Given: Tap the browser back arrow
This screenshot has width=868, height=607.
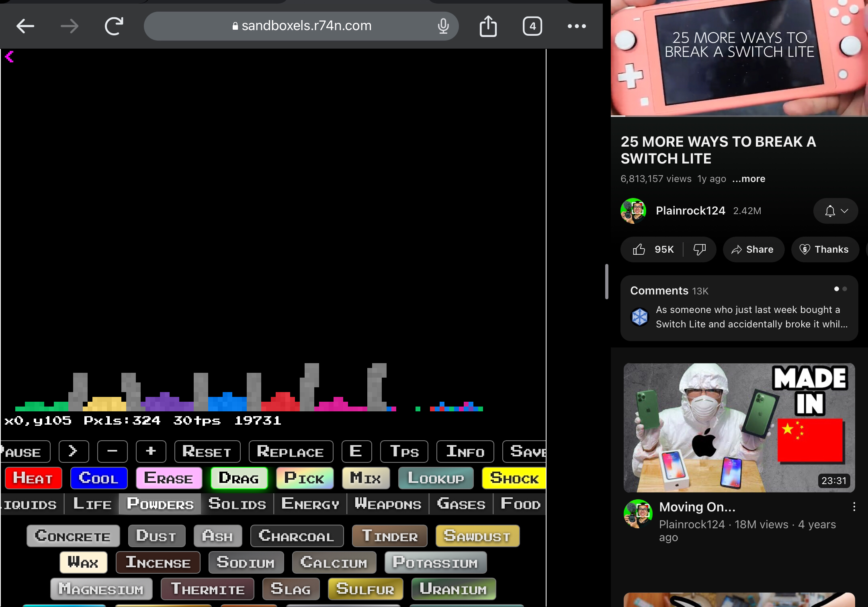Looking at the screenshot, I should (x=25, y=27).
